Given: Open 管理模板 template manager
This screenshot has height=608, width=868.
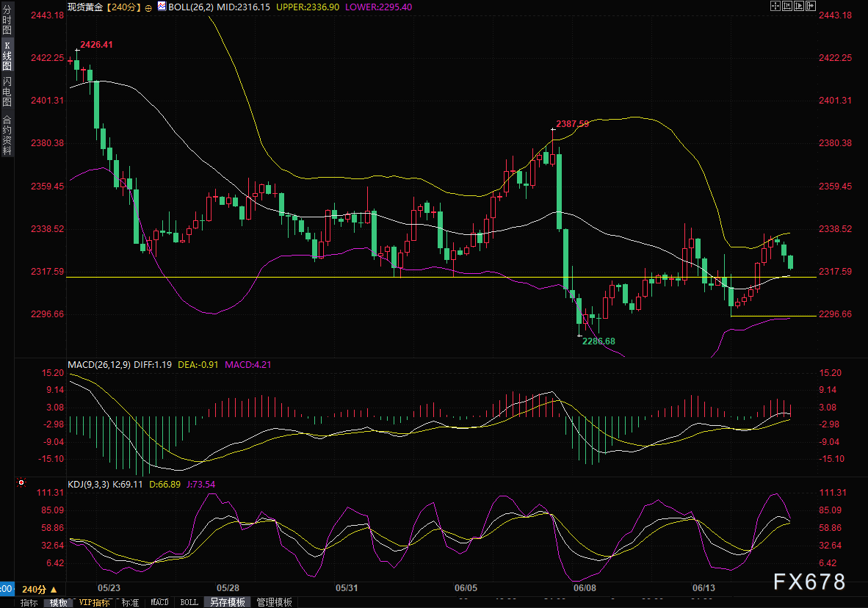Looking at the screenshot, I should point(273,602).
